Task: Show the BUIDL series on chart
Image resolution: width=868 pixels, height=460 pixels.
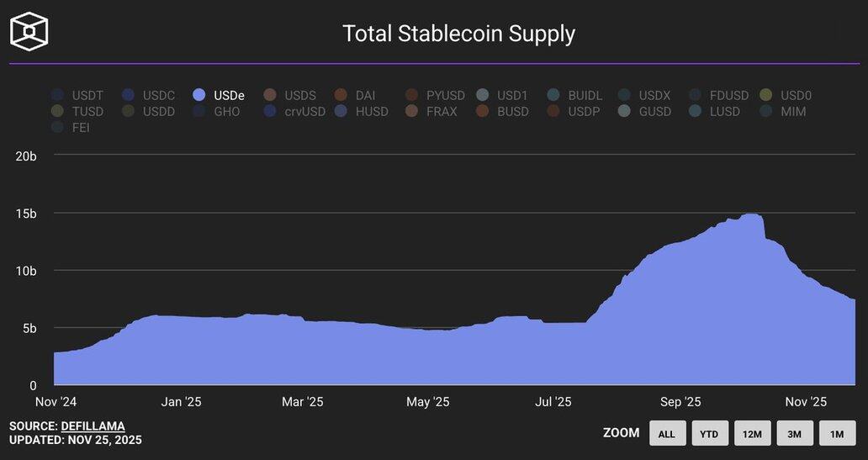Action: [x=553, y=95]
